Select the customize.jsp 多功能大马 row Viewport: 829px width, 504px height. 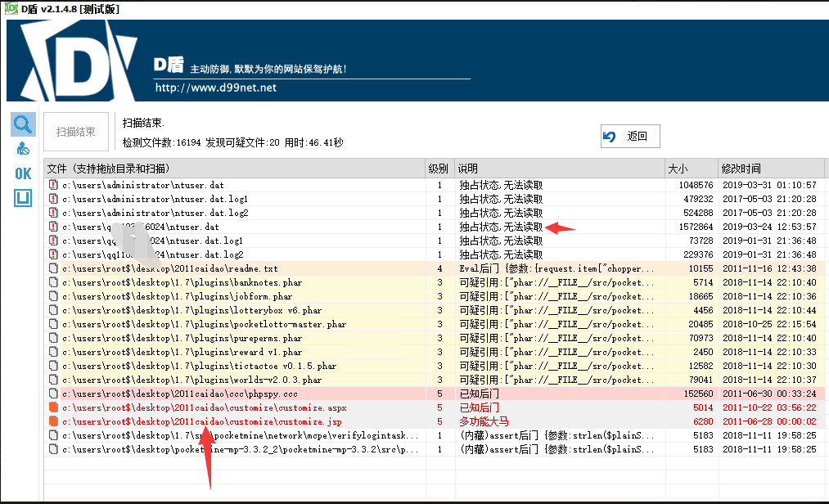coord(246,421)
